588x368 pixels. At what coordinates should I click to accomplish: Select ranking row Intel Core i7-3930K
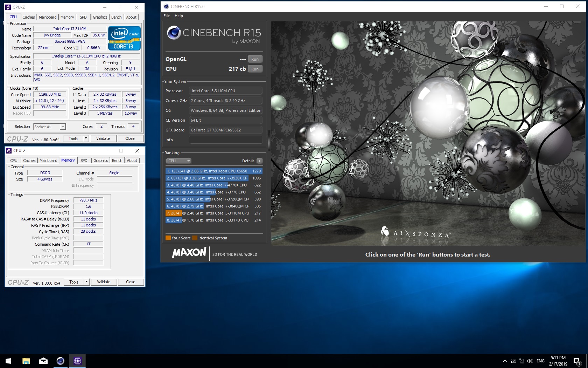coord(214,178)
